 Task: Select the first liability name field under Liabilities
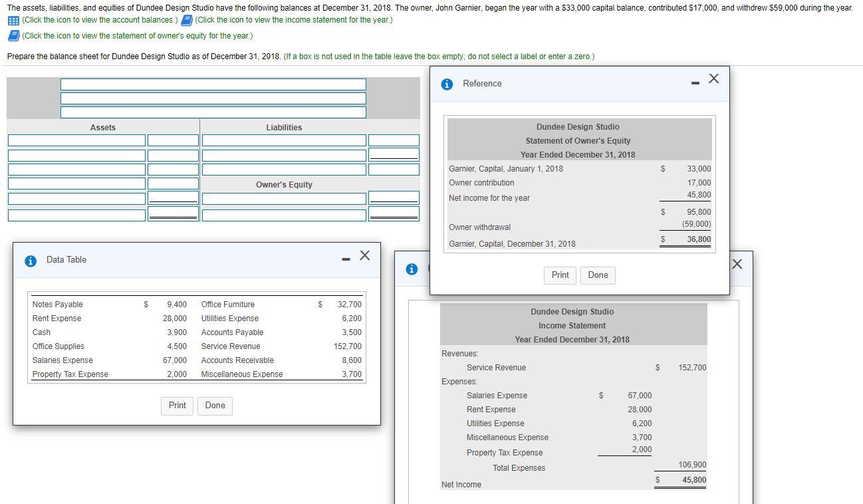pos(284,140)
